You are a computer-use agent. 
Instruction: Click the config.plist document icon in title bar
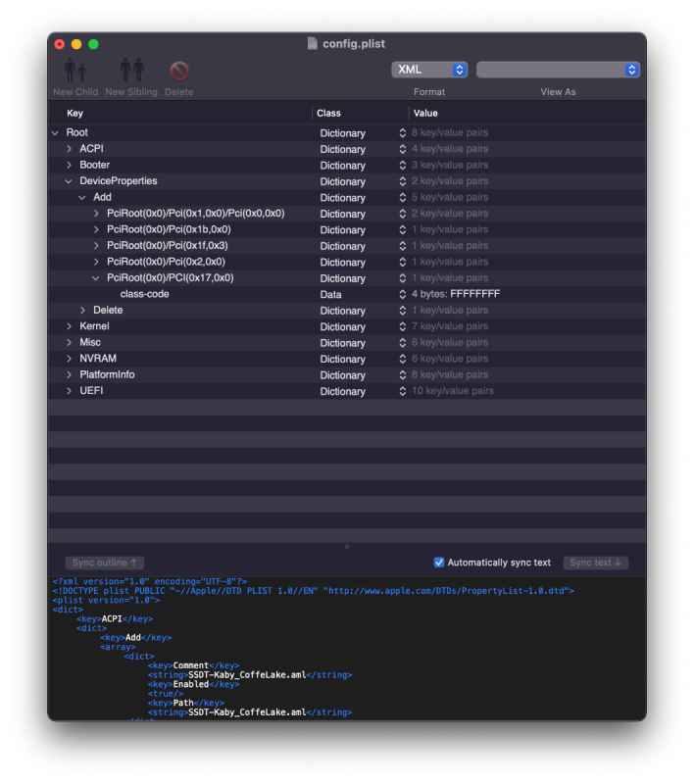[x=313, y=43]
